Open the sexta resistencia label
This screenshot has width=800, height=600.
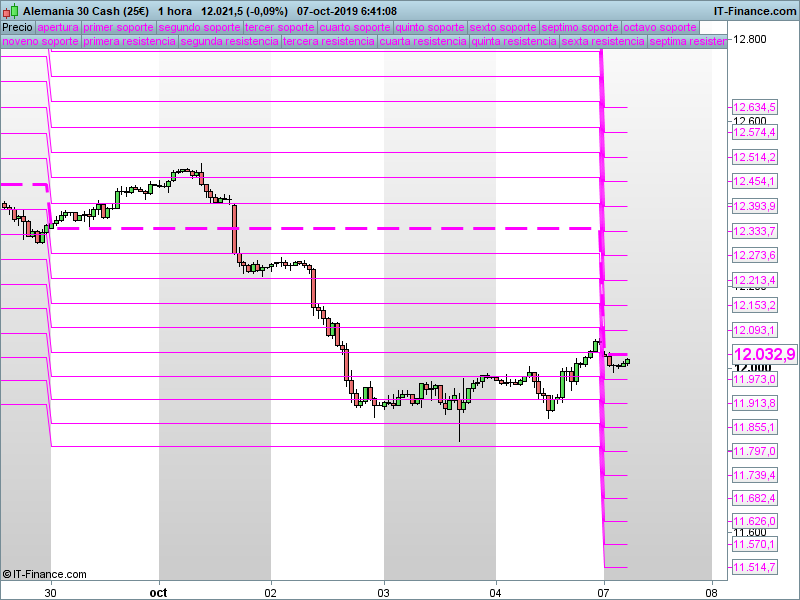coord(603,41)
